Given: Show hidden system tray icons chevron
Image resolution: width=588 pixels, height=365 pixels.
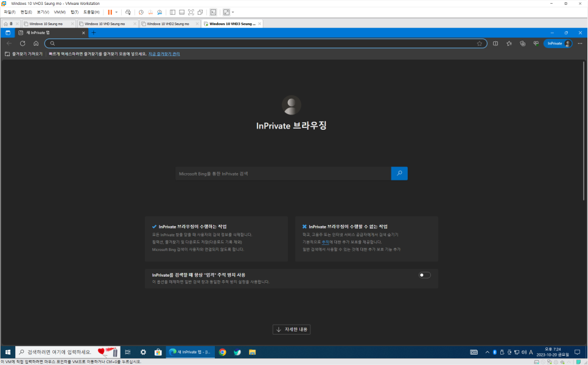Looking at the screenshot, I should click(x=487, y=352).
